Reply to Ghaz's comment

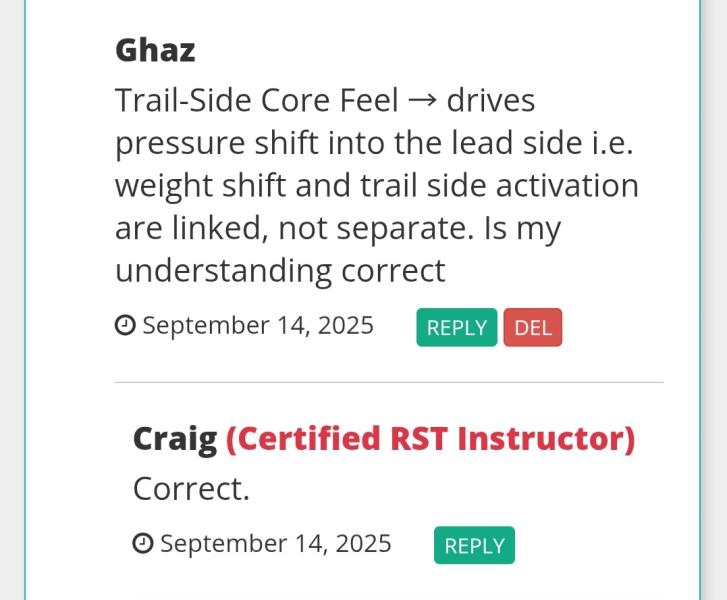click(457, 327)
